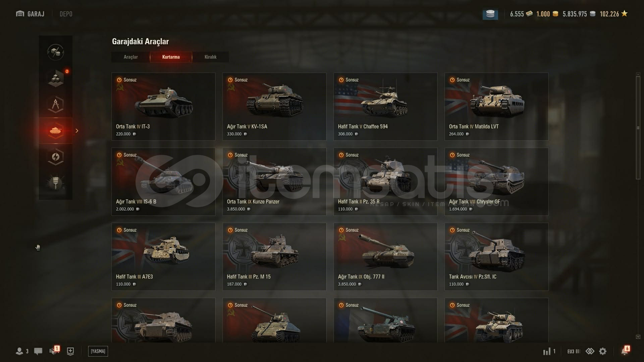Open the DEPO section
Image resolution: width=644 pixels, height=362 pixels.
[66, 14]
